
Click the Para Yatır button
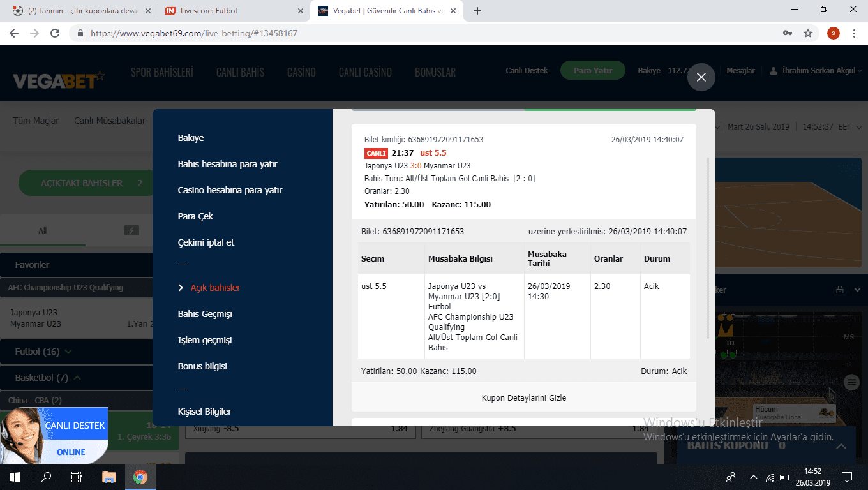click(x=593, y=71)
